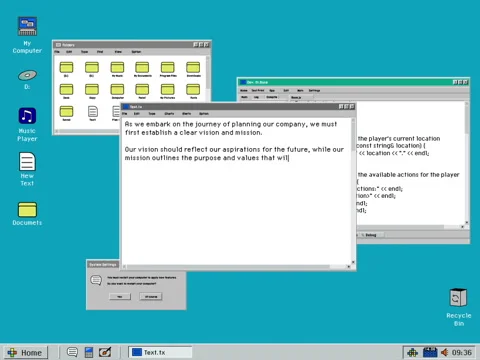
Task: Open the D: disc drive icon
Action: [27, 79]
